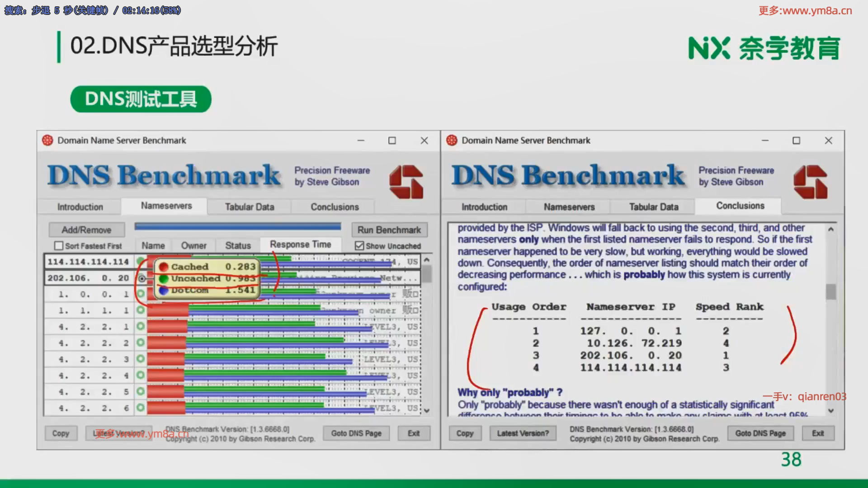Screen dimensions: 868x488
Task: Click the GRC logo in left window
Action: coord(406,182)
